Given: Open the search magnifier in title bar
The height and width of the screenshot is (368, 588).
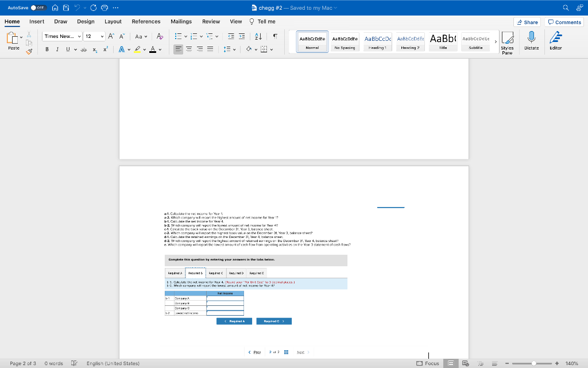Looking at the screenshot, I should coord(566,7).
